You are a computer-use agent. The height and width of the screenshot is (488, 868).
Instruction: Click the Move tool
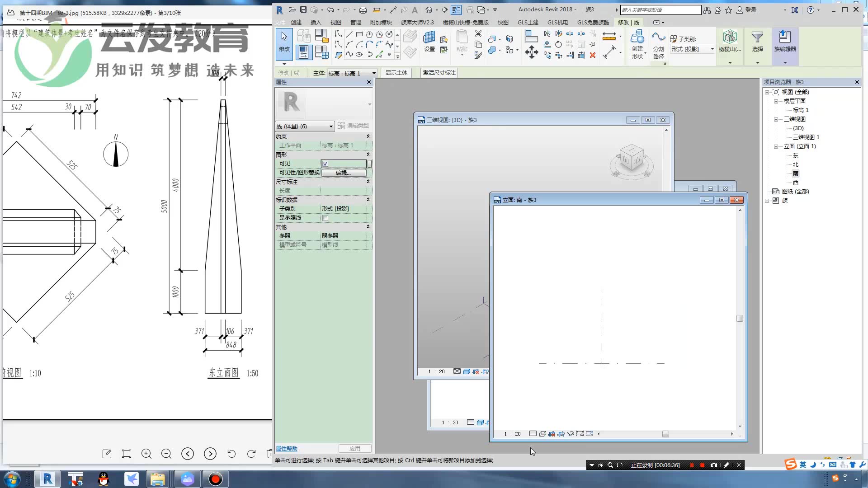pos(531,53)
